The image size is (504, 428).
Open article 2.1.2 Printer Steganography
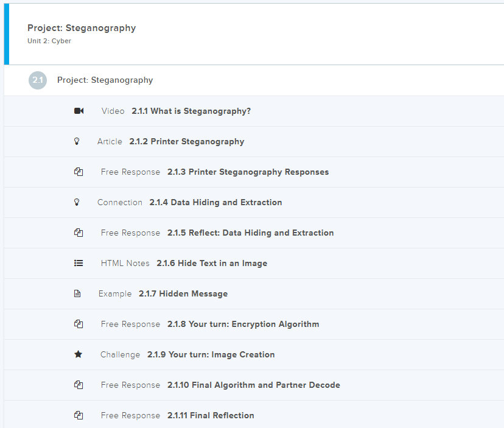pos(186,142)
